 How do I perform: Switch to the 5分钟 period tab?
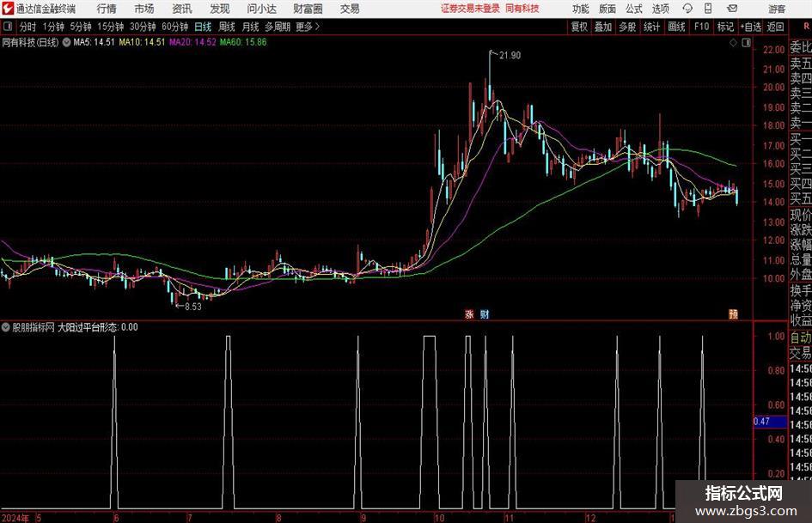(x=81, y=27)
